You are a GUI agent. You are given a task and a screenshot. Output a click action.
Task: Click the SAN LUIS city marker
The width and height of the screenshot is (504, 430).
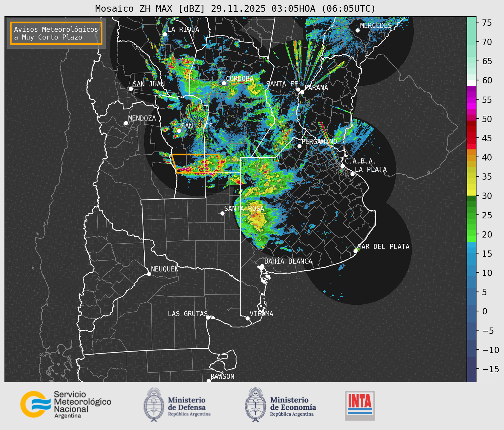tap(179, 131)
